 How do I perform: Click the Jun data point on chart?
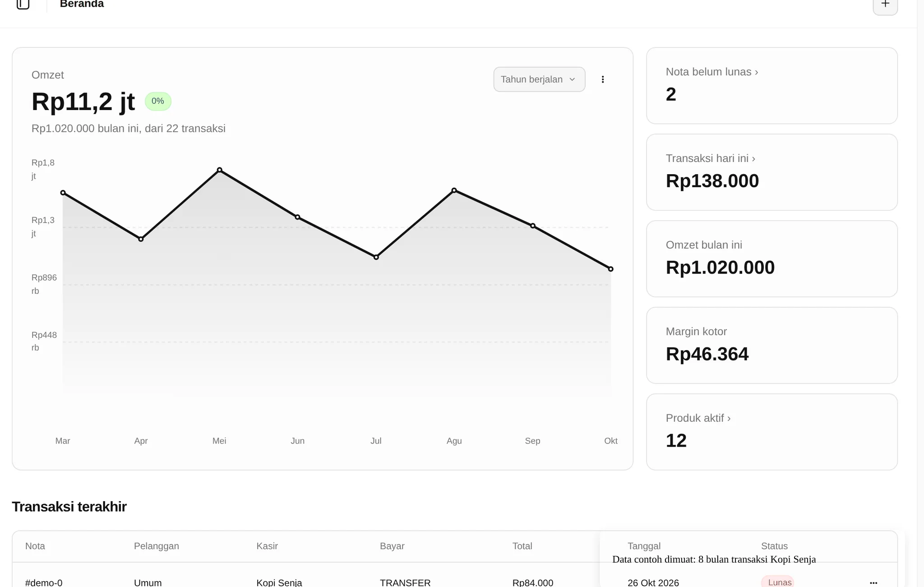(297, 217)
